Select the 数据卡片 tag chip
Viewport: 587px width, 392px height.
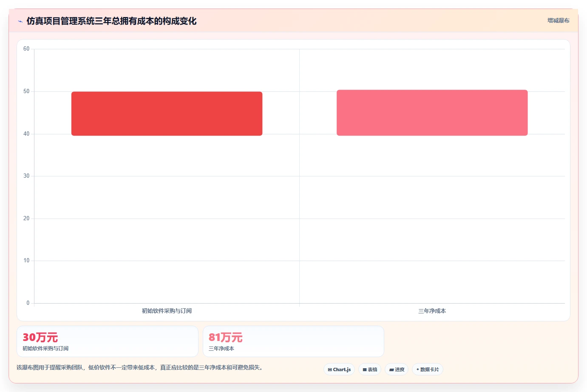tap(428, 369)
